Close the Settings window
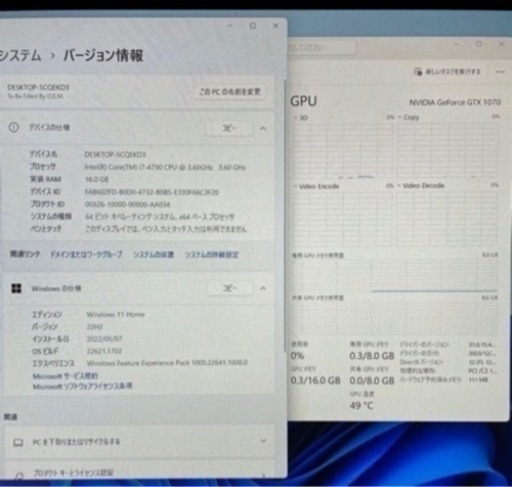 click(x=276, y=26)
